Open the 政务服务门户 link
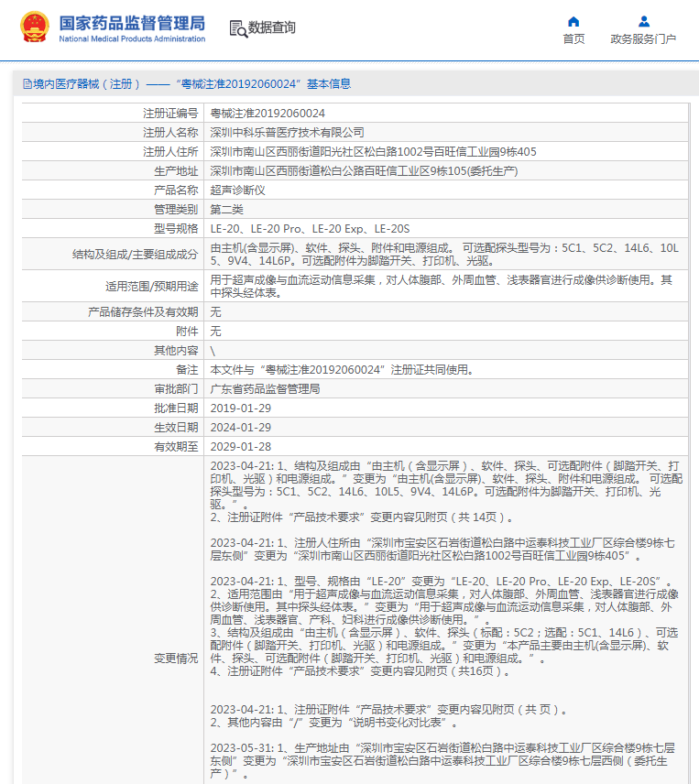This screenshot has width=699, height=784. [643, 39]
